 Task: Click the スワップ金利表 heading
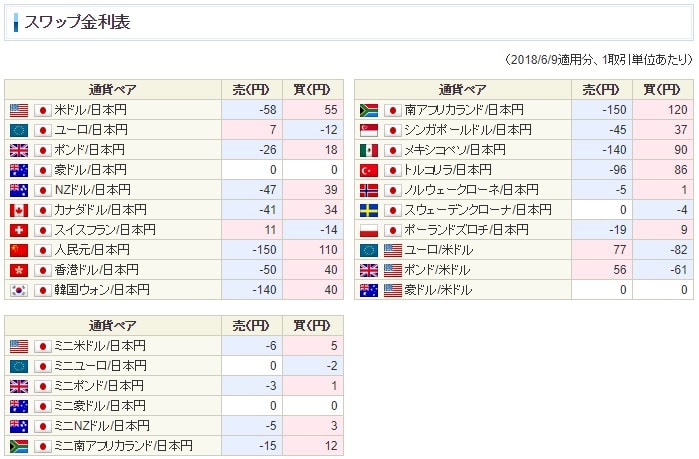(x=77, y=22)
